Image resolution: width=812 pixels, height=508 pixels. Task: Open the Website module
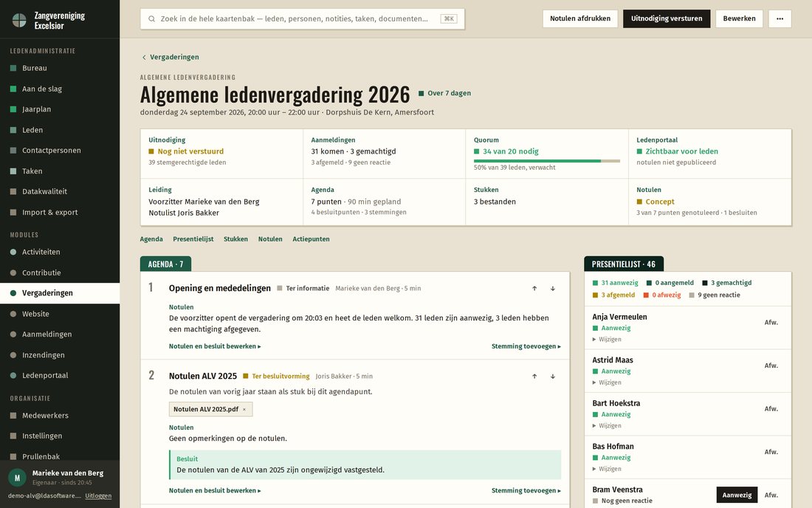(x=60, y=314)
